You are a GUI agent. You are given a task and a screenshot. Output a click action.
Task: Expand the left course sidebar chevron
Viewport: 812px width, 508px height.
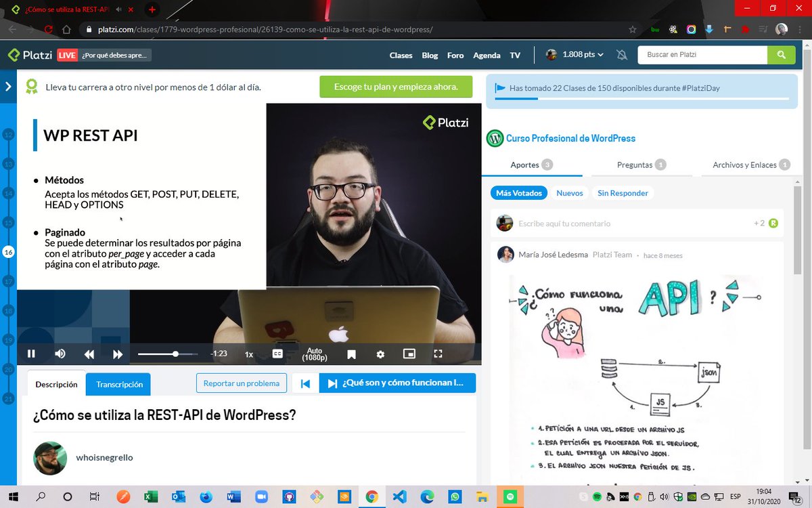[8, 87]
